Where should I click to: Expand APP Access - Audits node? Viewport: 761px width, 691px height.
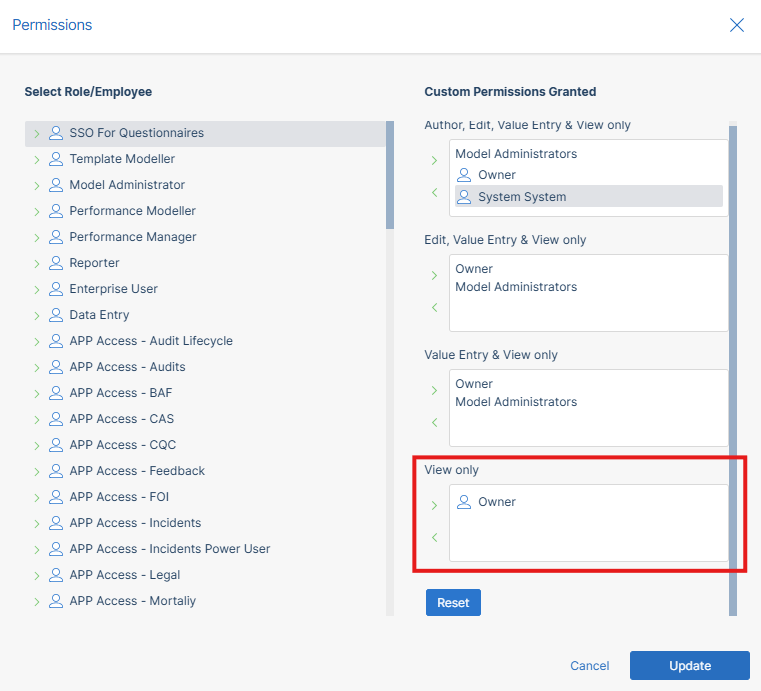click(x=37, y=367)
